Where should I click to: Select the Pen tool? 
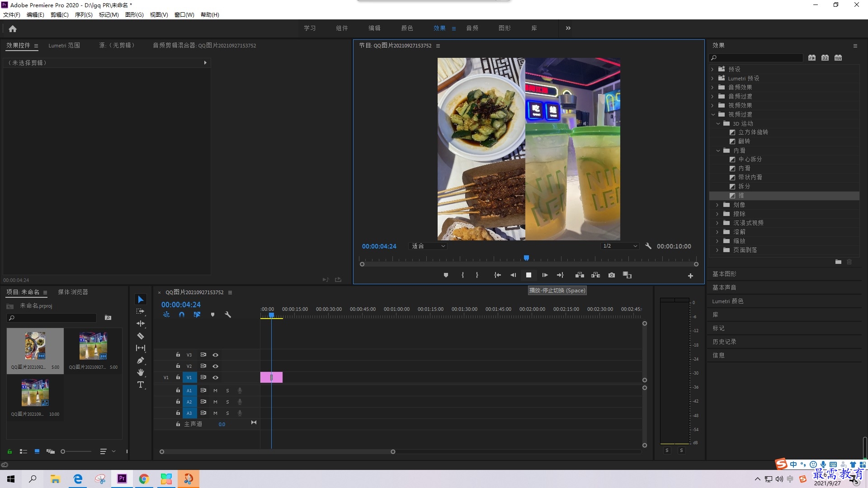coord(141,360)
